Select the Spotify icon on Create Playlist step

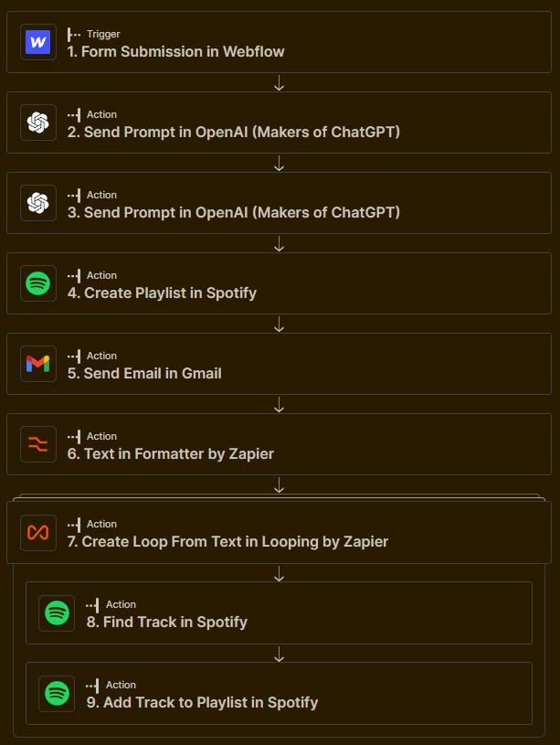pyautogui.click(x=37, y=282)
